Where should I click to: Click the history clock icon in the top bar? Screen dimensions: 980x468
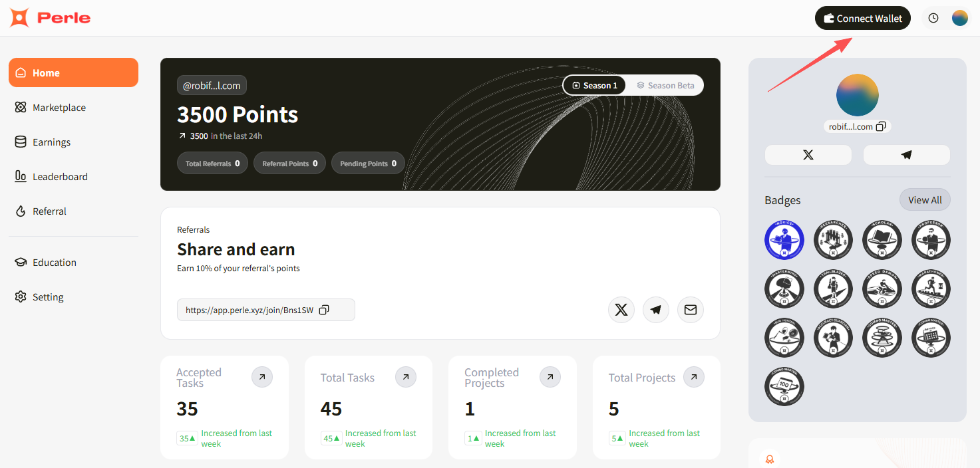tap(933, 18)
